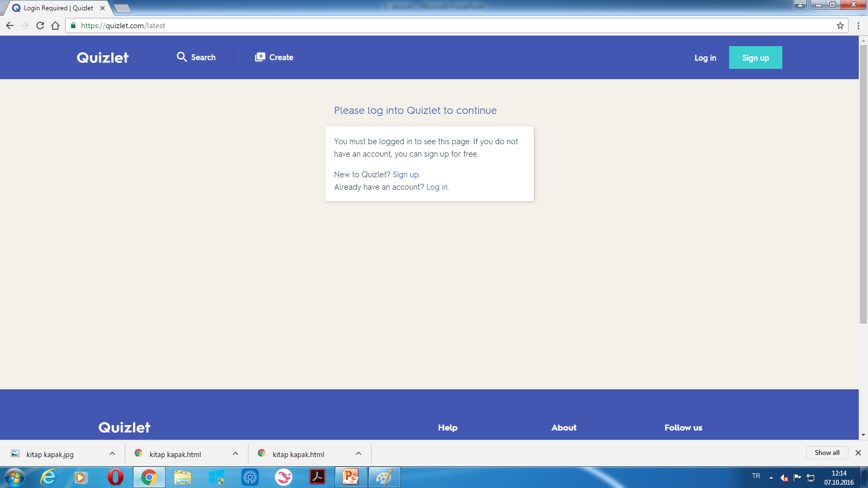Image resolution: width=868 pixels, height=488 pixels.
Task: Reload the Quizlet page
Action: (40, 25)
